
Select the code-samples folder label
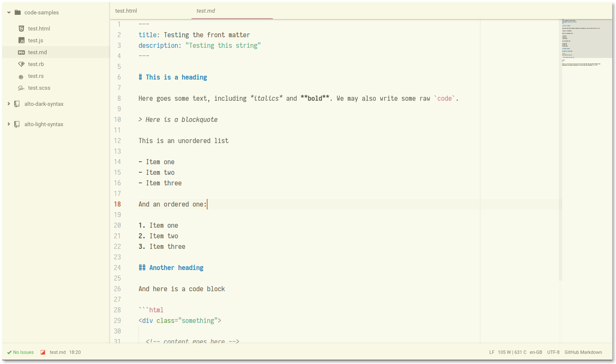42,12
